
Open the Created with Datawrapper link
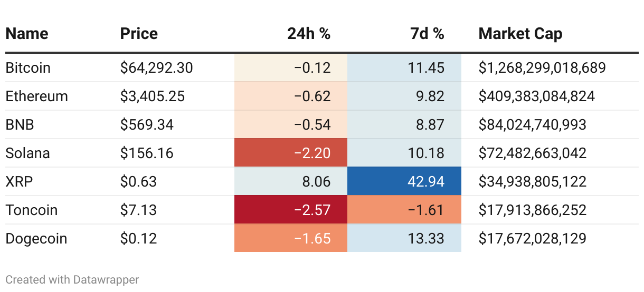tap(72, 279)
